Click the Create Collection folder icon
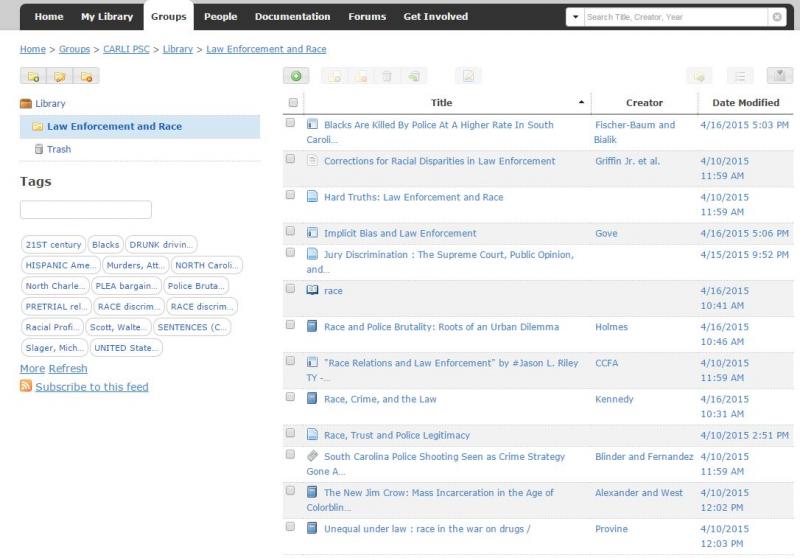Image resolution: width=800 pixels, height=558 pixels. click(x=33, y=76)
